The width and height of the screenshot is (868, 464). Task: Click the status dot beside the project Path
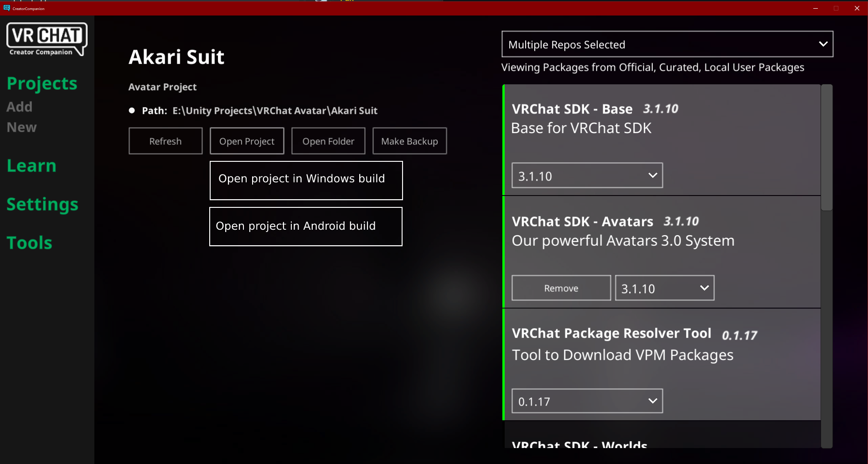click(131, 110)
